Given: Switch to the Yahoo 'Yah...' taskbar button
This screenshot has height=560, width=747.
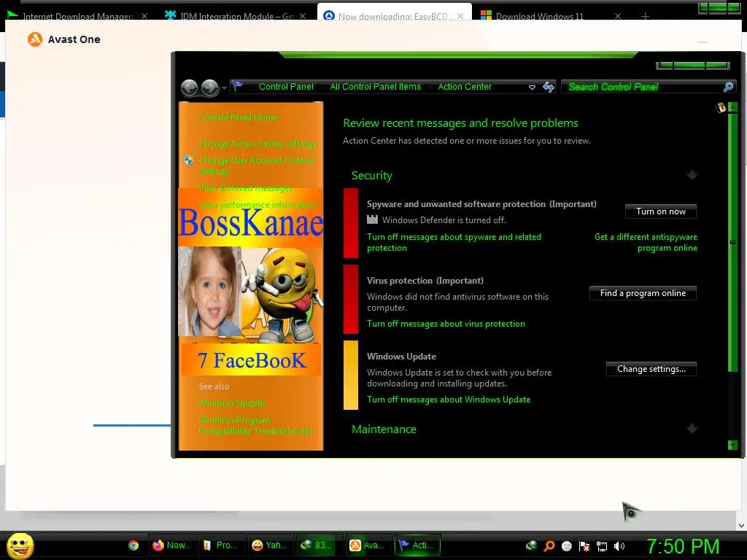Looking at the screenshot, I should 270,545.
